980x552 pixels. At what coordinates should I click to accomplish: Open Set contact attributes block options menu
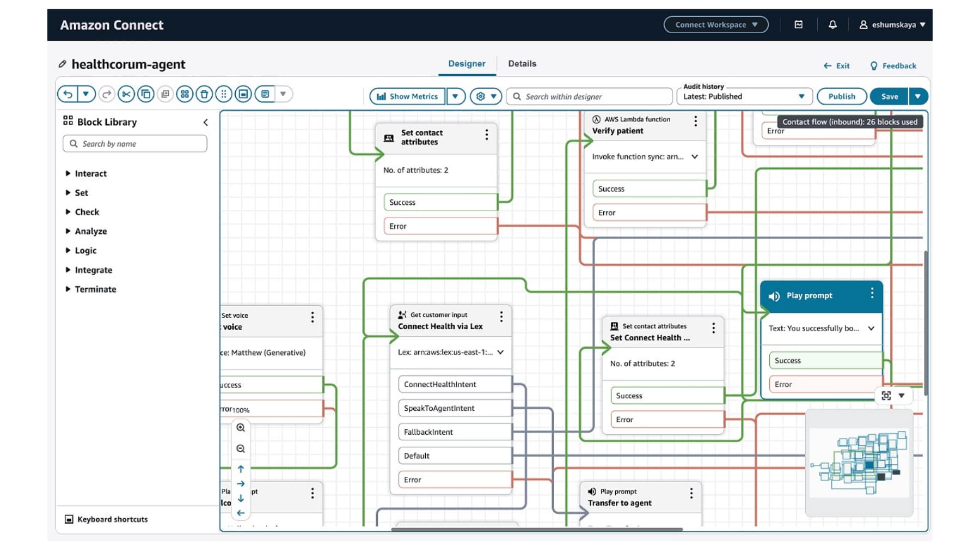[486, 135]
